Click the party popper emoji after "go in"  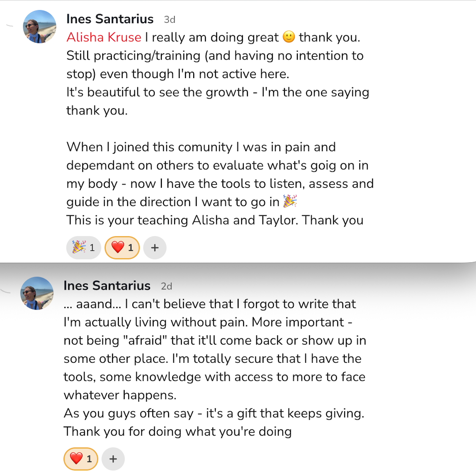290,201
